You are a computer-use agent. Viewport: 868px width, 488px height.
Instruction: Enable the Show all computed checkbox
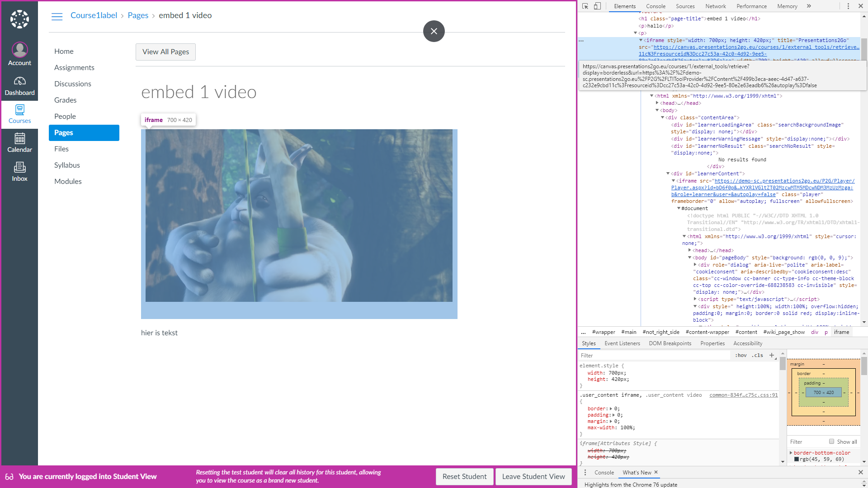point(831,441)
